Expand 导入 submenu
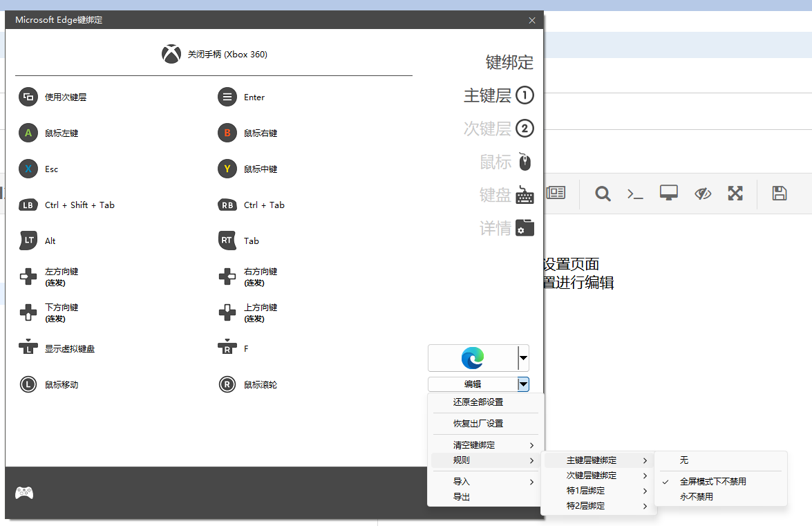The width and height of the screenshot is (812, 526). click(x=486, y=482)
